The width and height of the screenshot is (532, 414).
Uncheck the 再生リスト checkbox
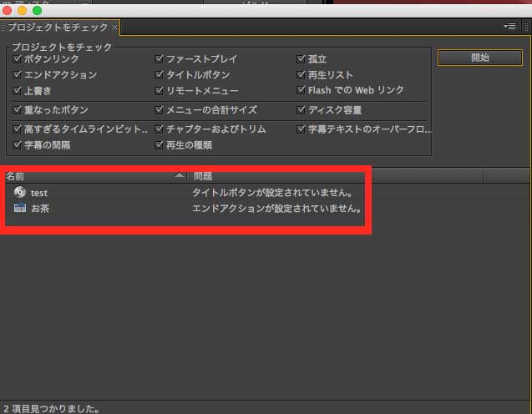click(301, 75)
